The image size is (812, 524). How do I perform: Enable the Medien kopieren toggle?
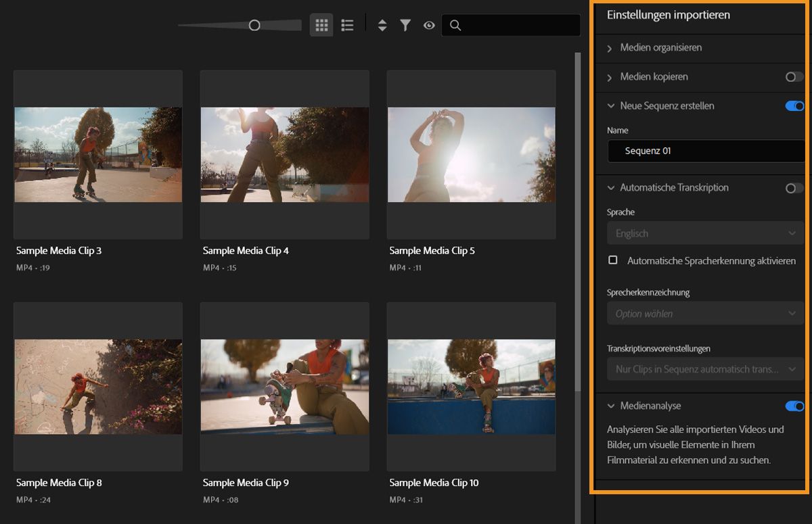(792, 77)
